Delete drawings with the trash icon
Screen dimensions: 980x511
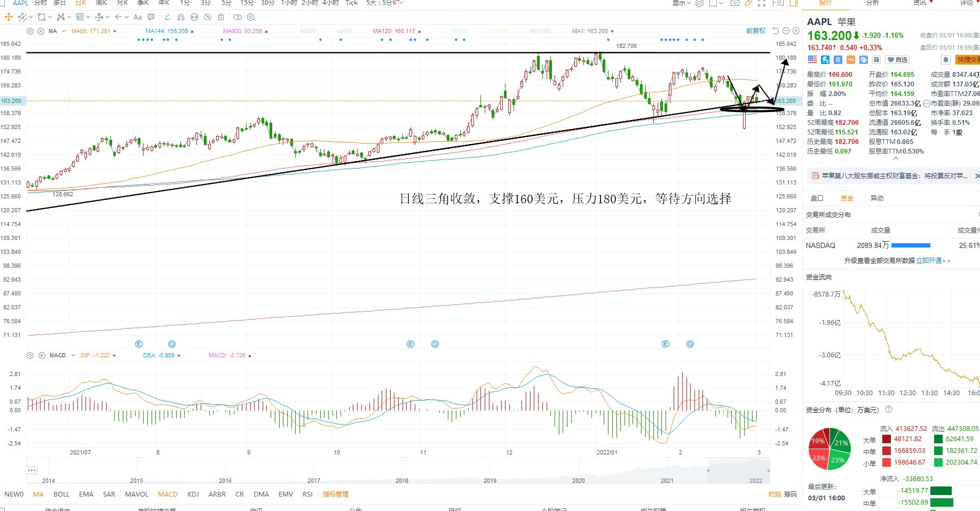pos(221,17)
